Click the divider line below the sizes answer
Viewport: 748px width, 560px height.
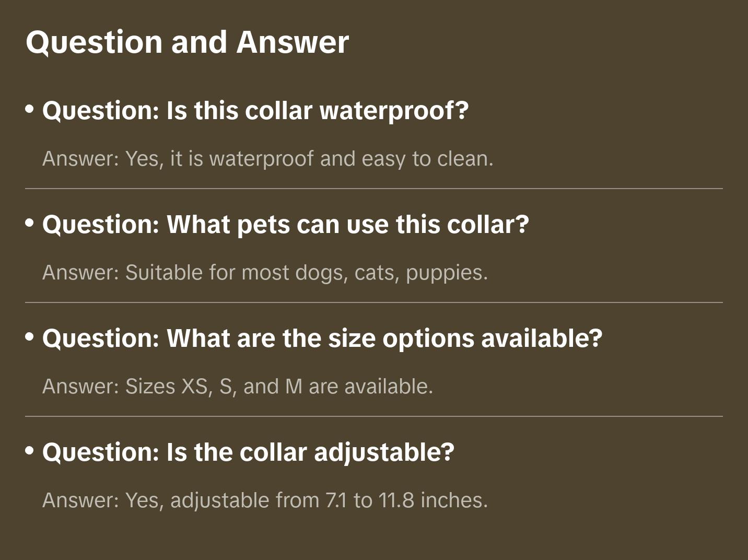tap(374, 416)
